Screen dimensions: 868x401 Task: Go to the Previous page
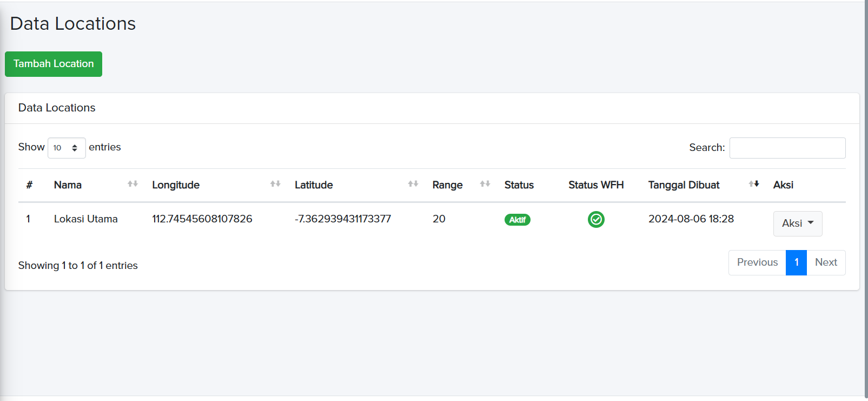coord(757,262)
